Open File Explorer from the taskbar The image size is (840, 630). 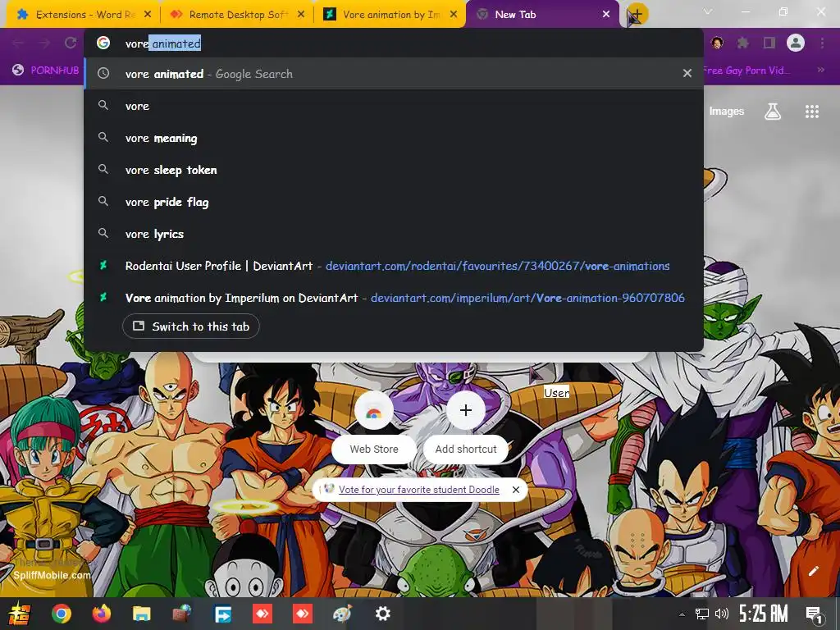[x=141, y=614]
